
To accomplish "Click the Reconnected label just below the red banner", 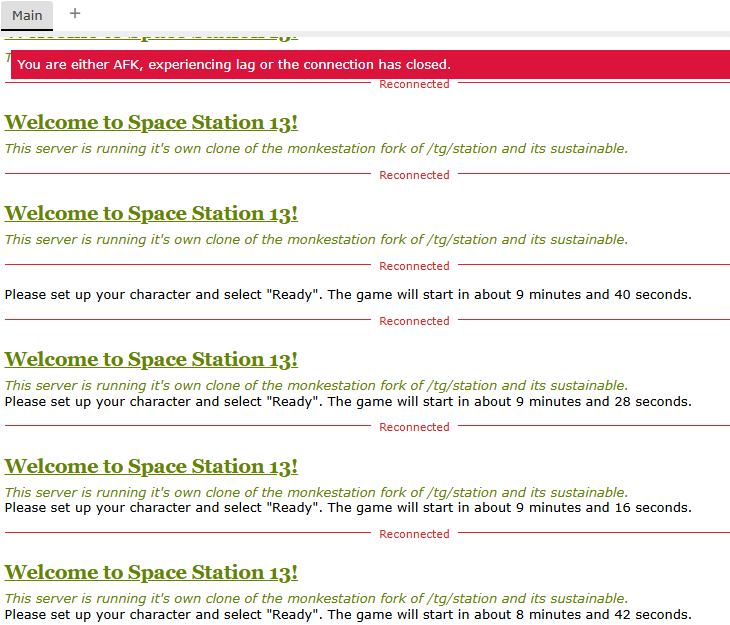I will [414, 85].
